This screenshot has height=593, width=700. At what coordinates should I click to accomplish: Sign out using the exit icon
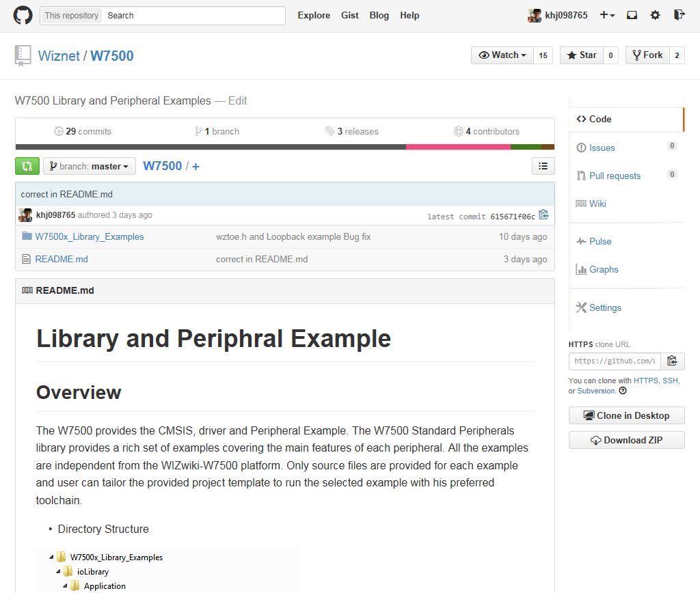(x=679, y=15)
